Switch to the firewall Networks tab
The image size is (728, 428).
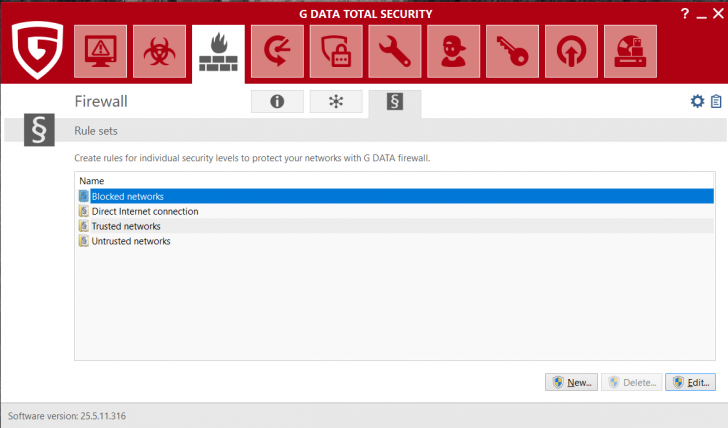336,101
